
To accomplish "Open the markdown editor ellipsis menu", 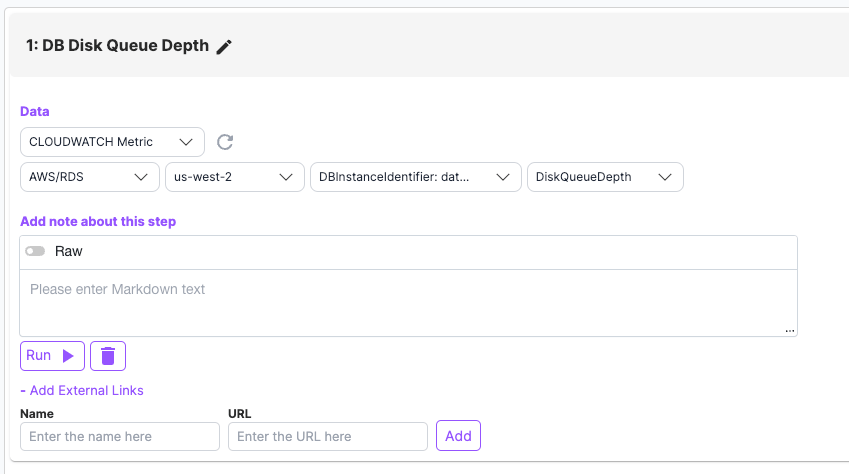I will click(789, 330).
